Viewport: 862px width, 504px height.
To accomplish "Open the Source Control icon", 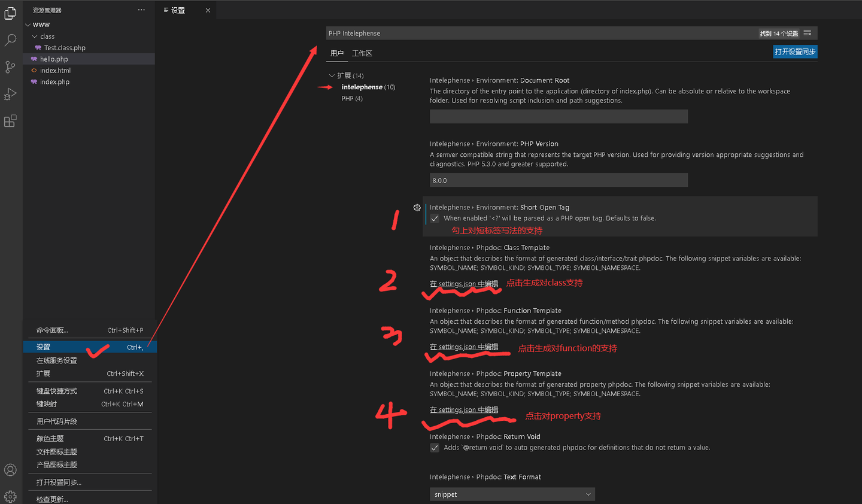I will coord(10,67).
